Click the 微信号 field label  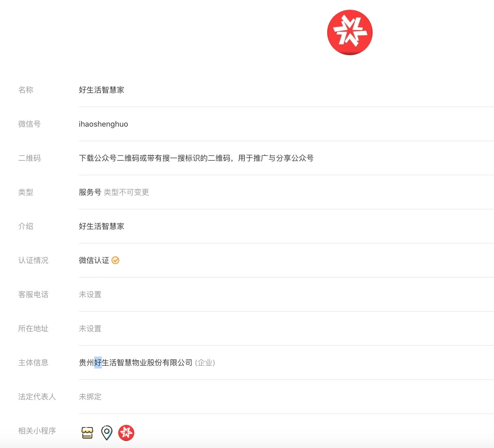coord(30,124)
